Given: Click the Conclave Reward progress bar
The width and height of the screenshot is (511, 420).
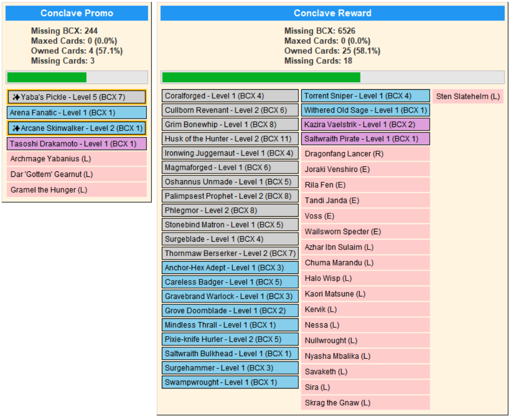Looking at the screenshot, I should (332, 77).
